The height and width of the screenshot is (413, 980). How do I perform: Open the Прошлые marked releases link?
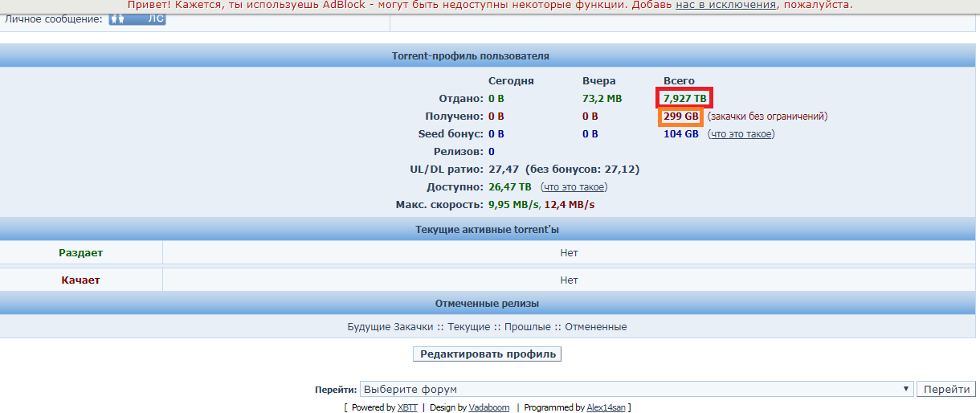[527, 327]
